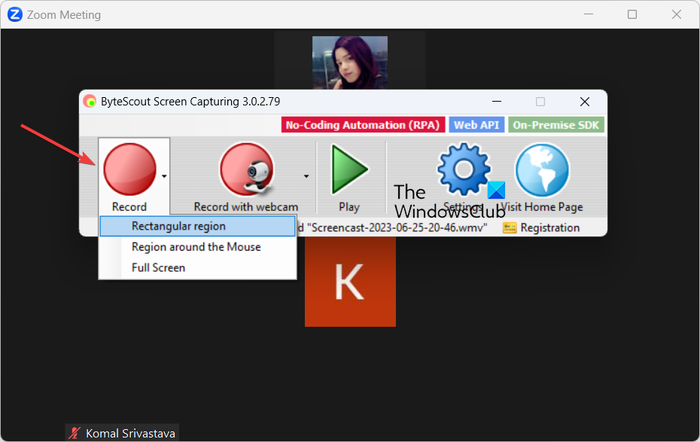The height and width of the screenshot is (442, 700).
Task: Click the Screencast-2023-06-25-20-46.wmv file name
Action: point(396,228)
